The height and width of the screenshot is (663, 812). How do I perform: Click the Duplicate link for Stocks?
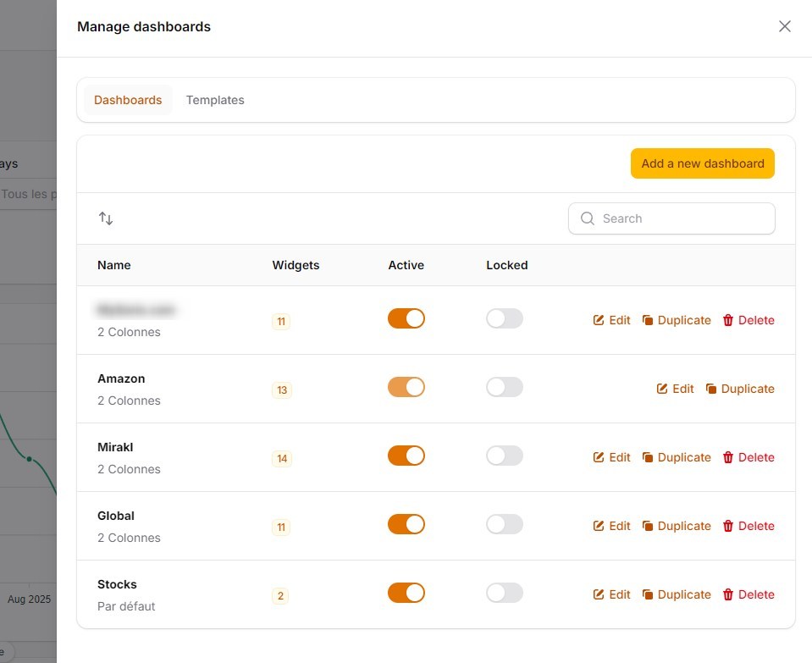[682, 594]
